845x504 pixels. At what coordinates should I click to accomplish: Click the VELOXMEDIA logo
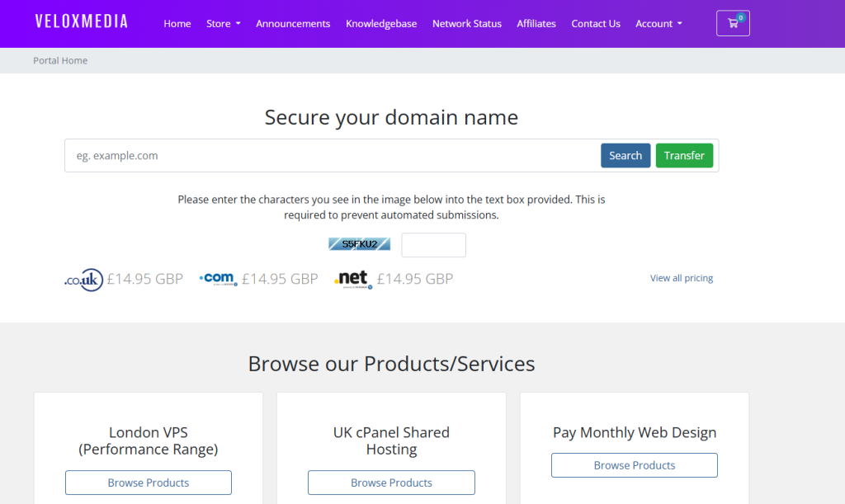82,22
